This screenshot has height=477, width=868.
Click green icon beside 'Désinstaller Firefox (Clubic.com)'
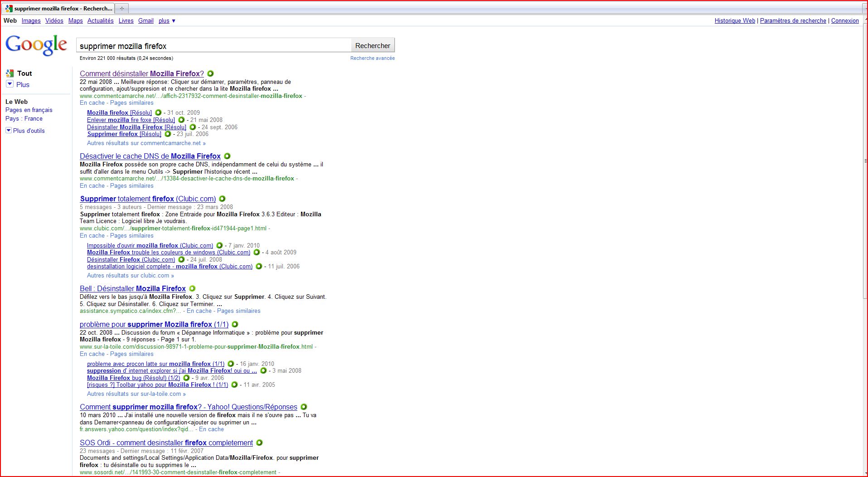181,259
